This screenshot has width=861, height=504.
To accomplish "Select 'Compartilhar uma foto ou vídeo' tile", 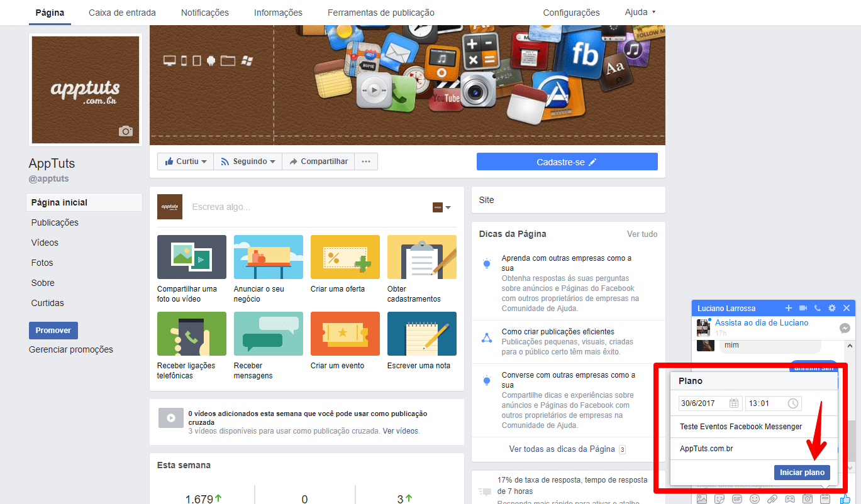I will click(192, 270).
